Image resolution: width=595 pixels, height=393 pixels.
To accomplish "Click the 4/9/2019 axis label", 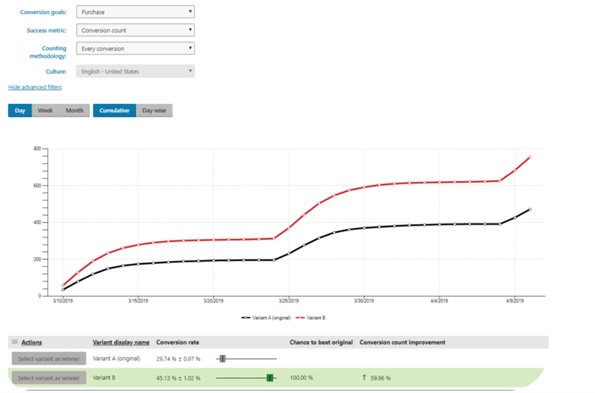I will click(515, 301).
